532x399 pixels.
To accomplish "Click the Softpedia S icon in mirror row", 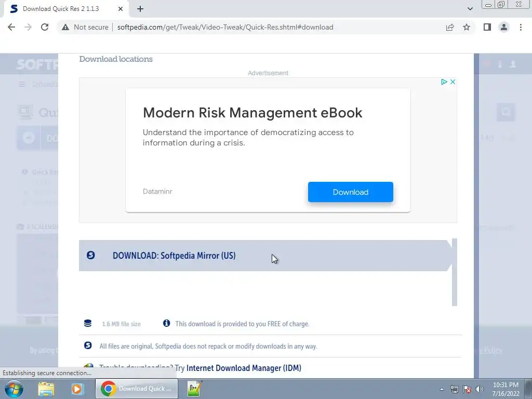I will (x=90, y=255).
